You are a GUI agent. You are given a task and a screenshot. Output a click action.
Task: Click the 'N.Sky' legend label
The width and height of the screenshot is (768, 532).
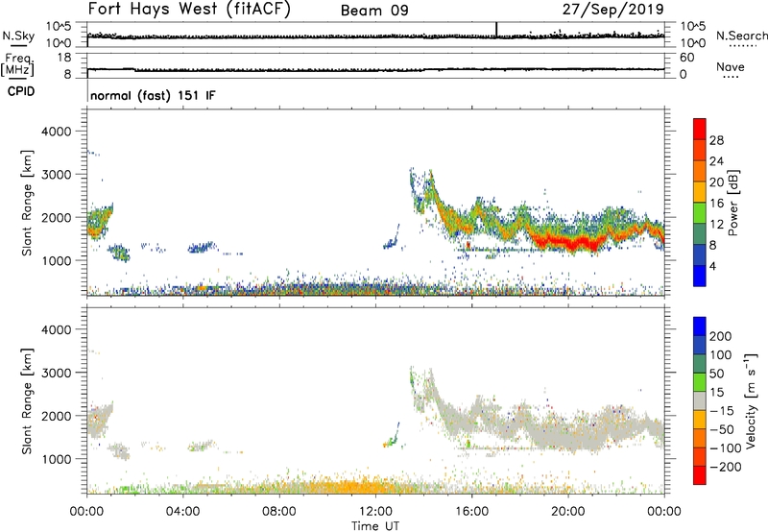click(18, 36)
